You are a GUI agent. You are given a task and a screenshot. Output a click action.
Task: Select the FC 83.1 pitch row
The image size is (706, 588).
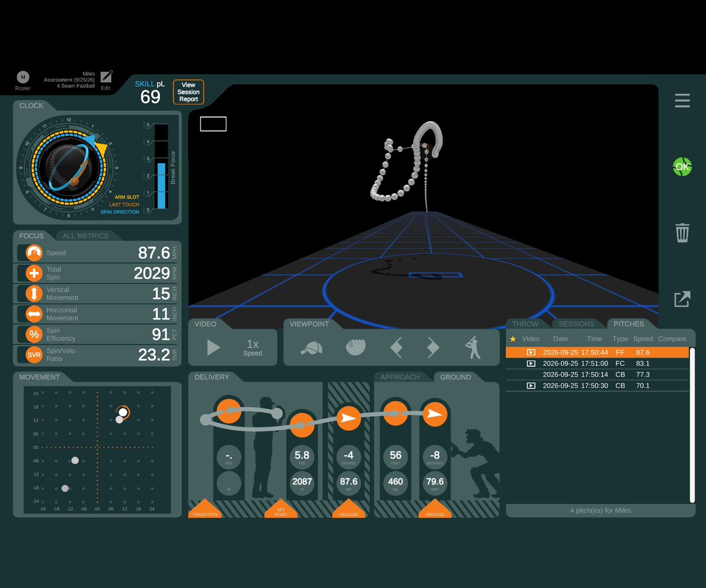[597, 364]
